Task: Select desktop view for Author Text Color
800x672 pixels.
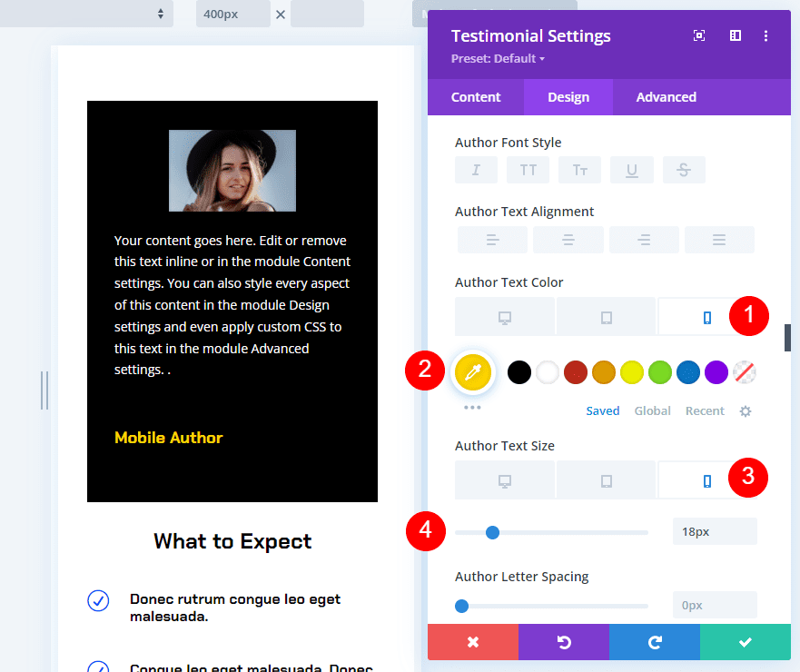Action: [505, 317]
